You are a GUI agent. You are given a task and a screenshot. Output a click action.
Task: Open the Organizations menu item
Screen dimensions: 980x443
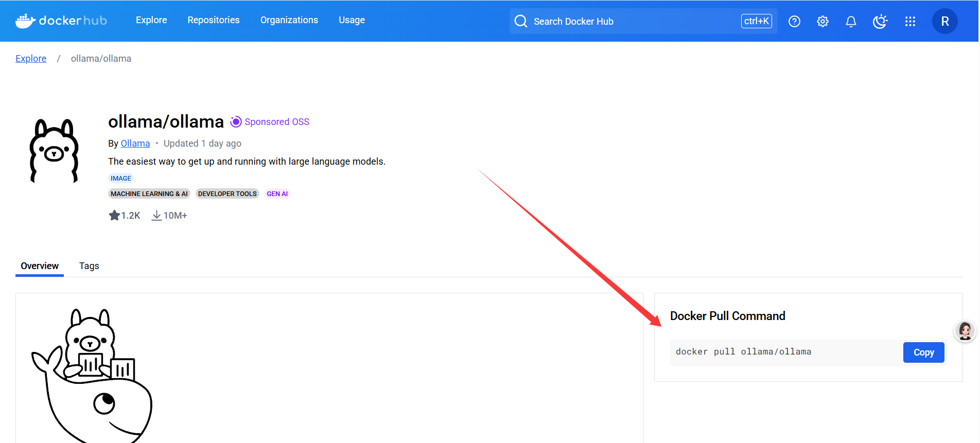(289, 20)
